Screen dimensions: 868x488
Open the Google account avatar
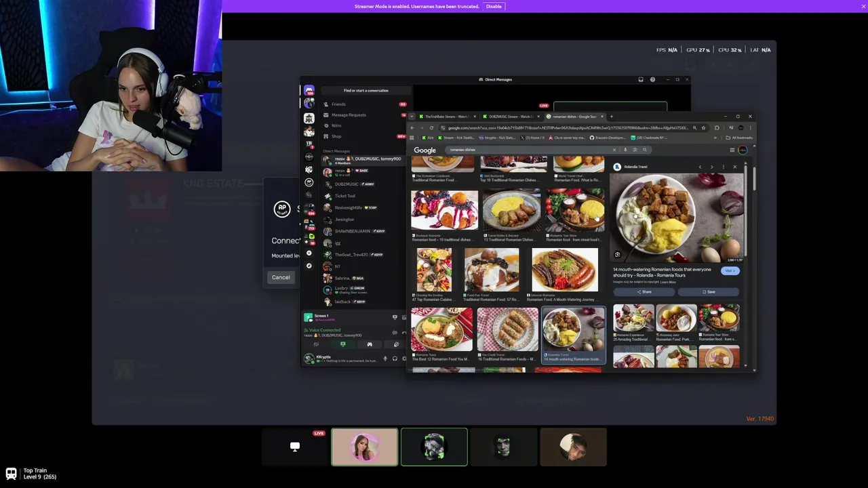point(743,150)
